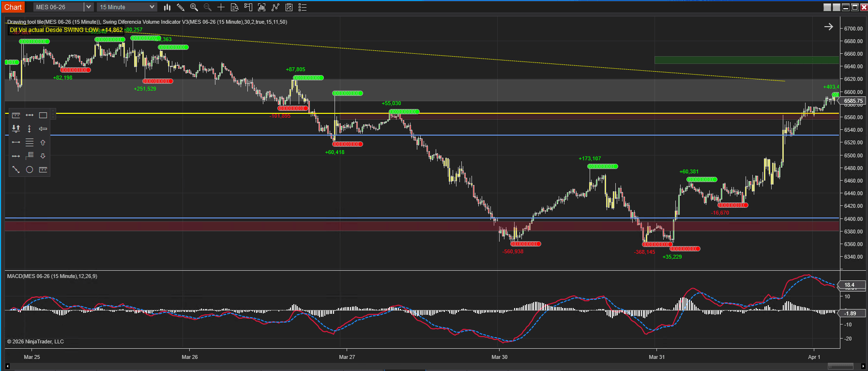Click the -16,670 swing volume label
Image resolution: width=868 pixels, height=371 pixels.
coord(720,213)
